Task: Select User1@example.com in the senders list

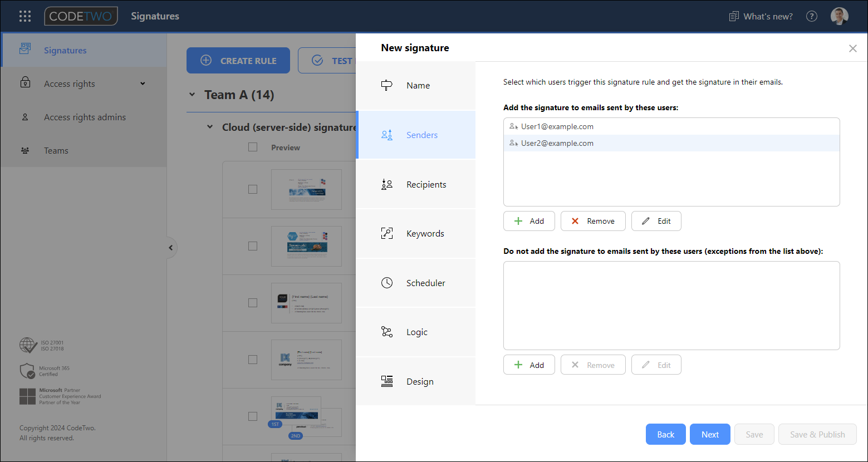Action: pyautogui.click(x=671, y=126)
